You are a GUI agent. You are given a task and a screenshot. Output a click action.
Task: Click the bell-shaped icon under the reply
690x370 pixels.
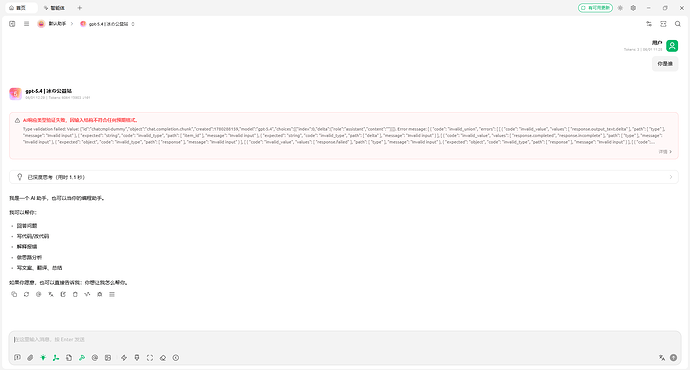[100, 294]
